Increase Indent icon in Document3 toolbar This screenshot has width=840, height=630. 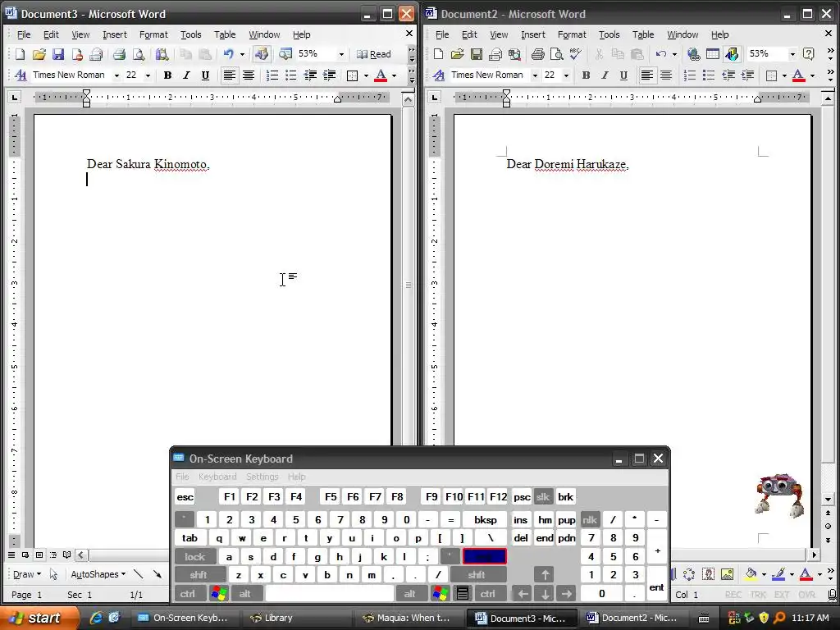point(330,75)
